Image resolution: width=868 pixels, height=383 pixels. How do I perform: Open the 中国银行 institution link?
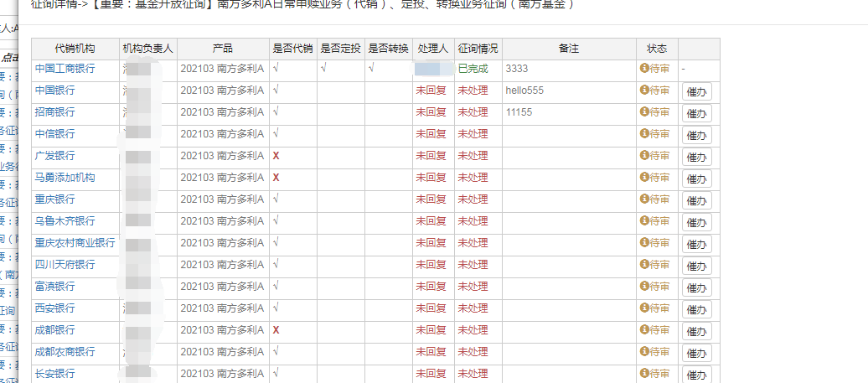coord(54,91)
